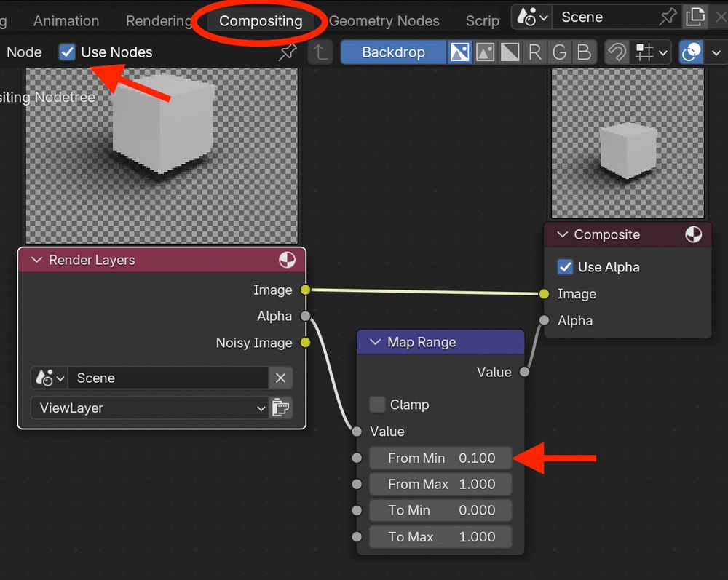
Task: Show only Blue channel (B)
Action: point(584,52)
